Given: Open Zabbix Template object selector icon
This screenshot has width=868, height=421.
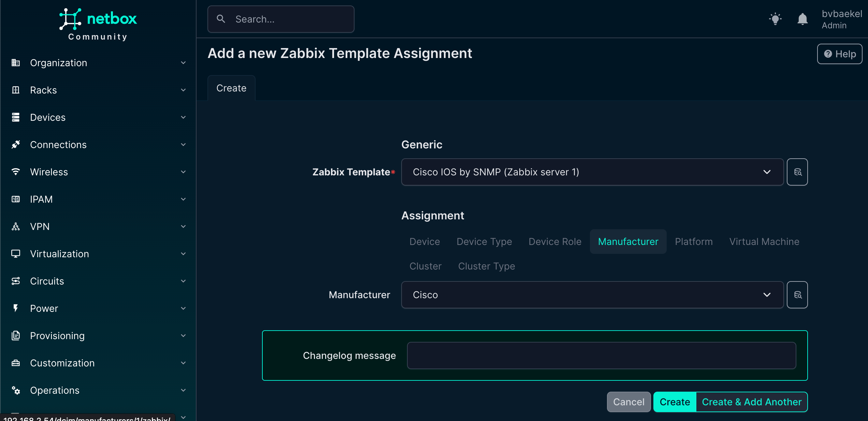Looking at the screenshot, I should (797, 172).
